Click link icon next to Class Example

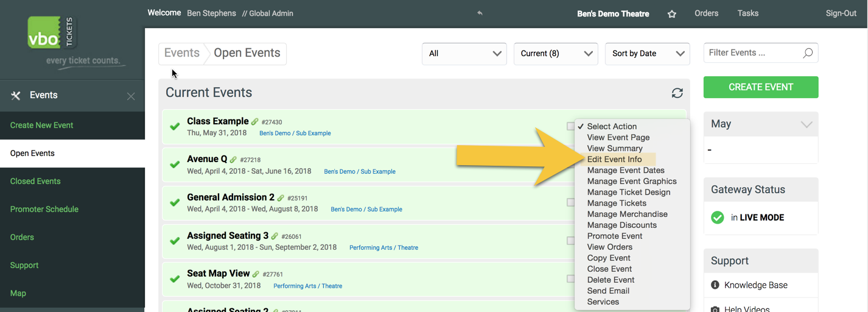255,122
